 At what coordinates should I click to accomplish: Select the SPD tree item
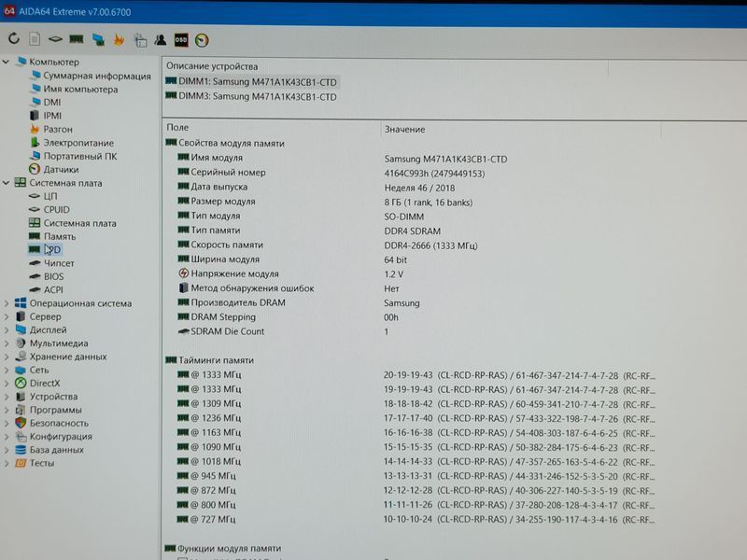pos(44,249)
